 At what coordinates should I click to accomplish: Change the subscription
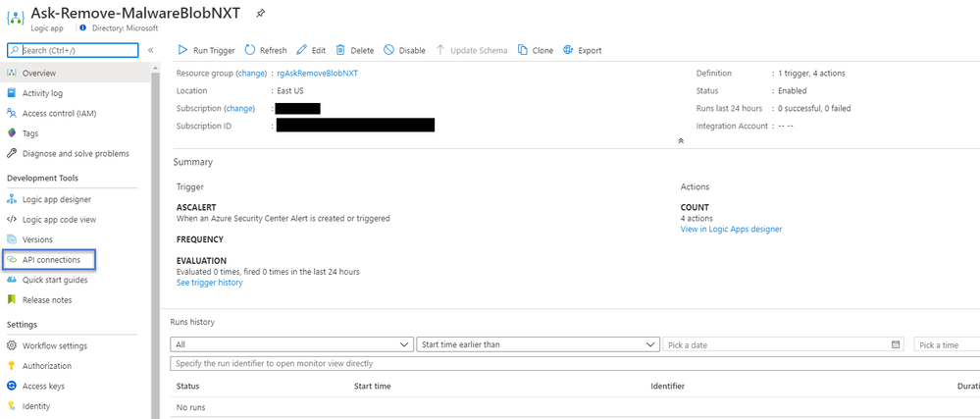239,108
